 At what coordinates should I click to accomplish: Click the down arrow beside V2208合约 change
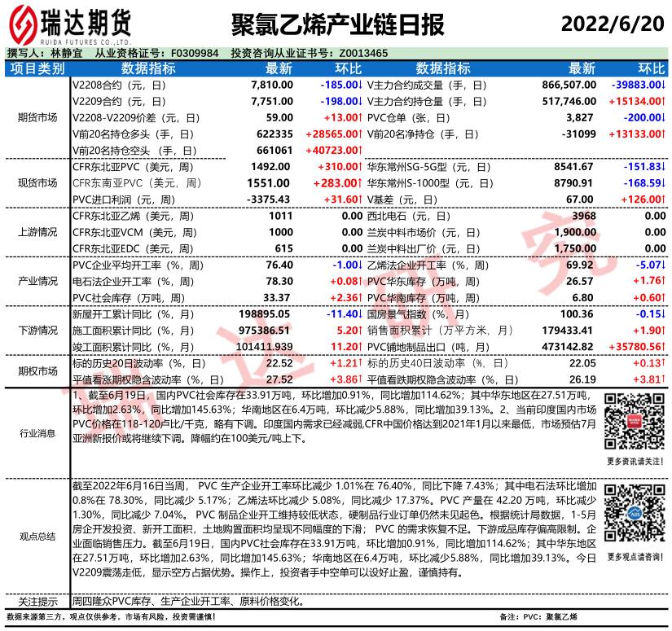click(360, 85)
